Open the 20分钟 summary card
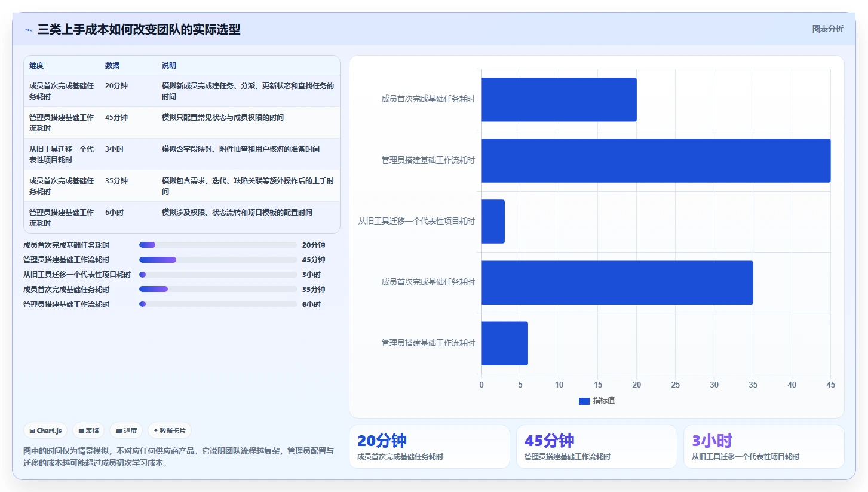 pos(430,447)
